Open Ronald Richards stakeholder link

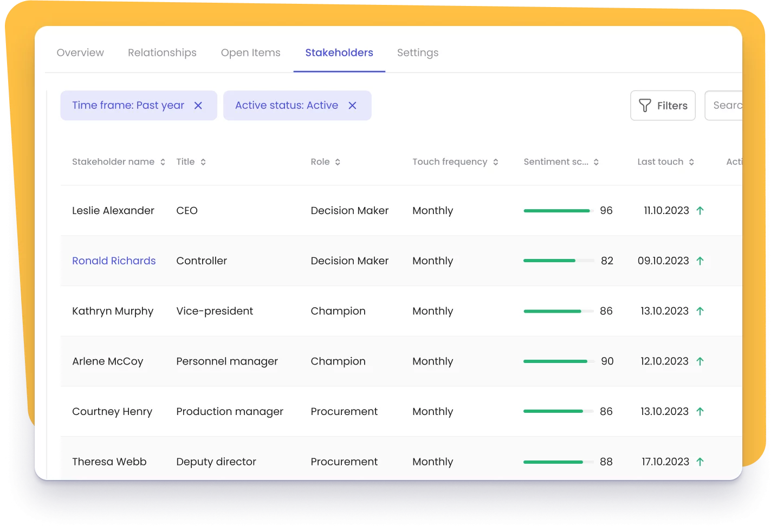(114, 261)
